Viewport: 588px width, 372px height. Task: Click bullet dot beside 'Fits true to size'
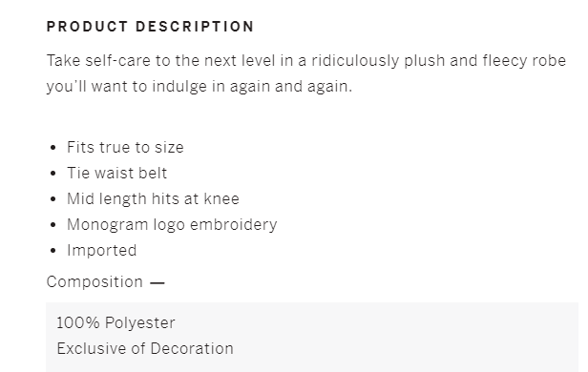[x=52, y=148]
